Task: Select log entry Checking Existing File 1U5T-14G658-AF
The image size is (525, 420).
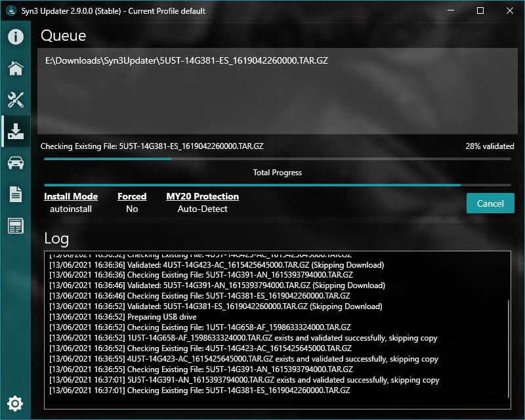Action: coord(200,327)
